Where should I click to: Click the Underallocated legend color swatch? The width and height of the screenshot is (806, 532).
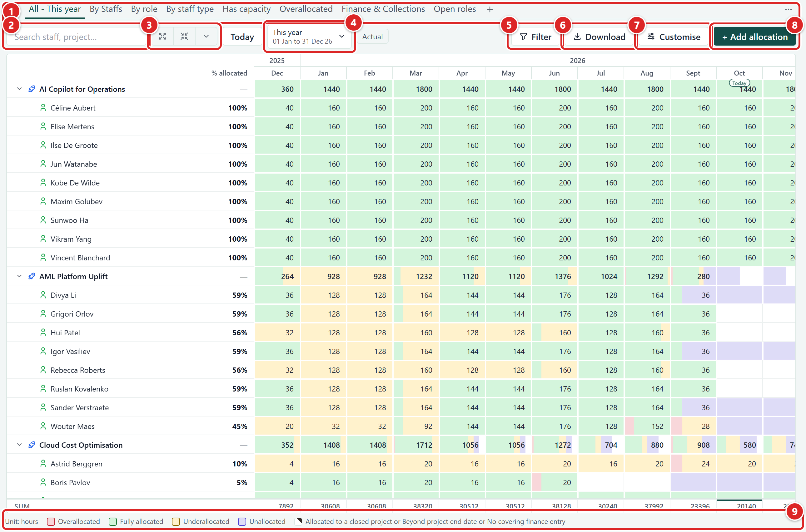click(176, 521)
